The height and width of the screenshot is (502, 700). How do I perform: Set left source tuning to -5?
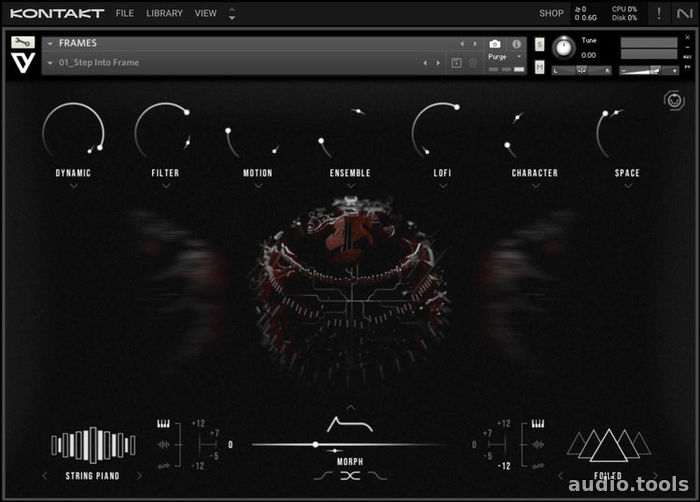214,456
